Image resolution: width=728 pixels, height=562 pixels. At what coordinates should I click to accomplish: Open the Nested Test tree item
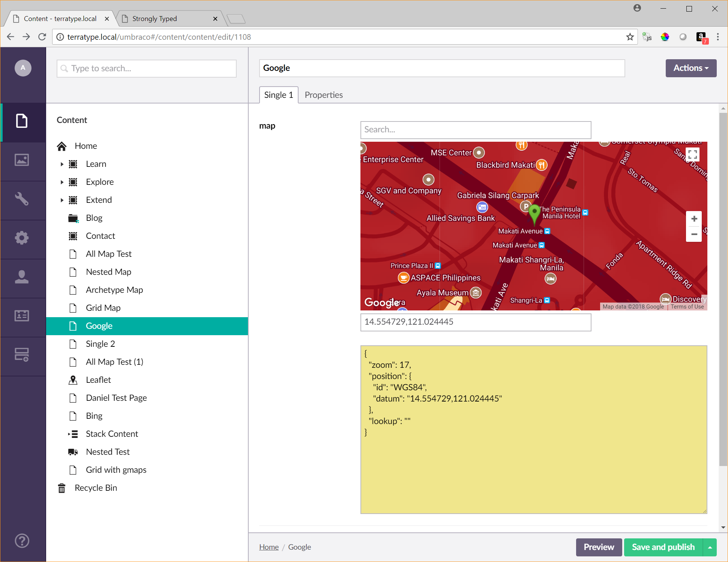click(108, 452)
